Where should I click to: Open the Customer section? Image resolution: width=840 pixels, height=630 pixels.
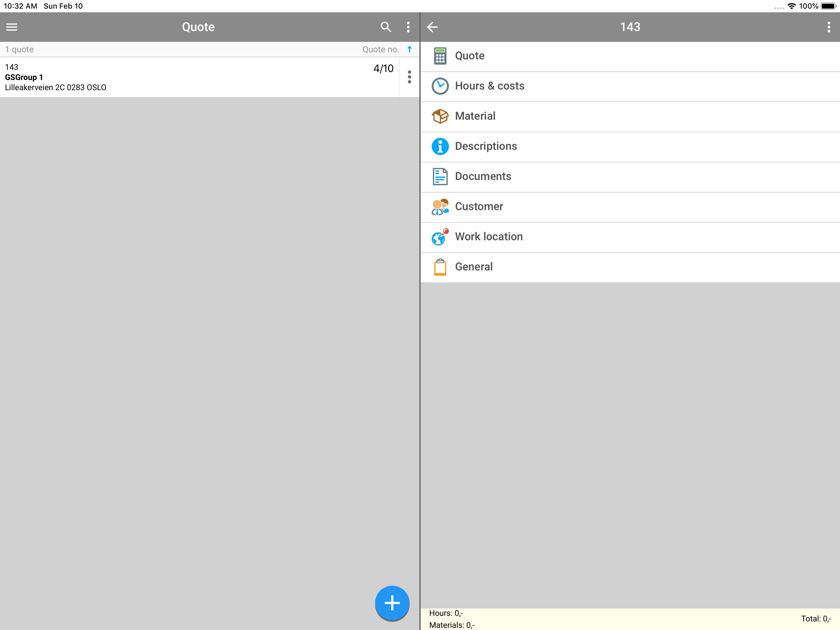(630, 207)
